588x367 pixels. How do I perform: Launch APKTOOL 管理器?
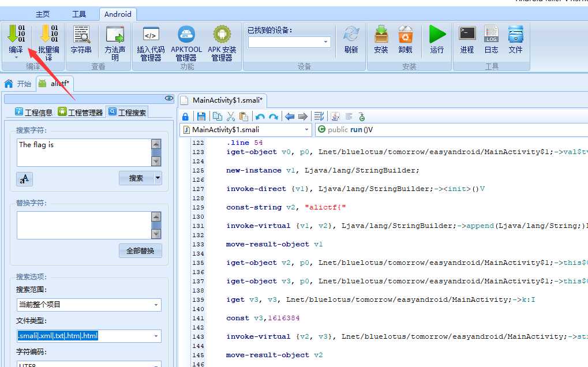pos(186,43)
